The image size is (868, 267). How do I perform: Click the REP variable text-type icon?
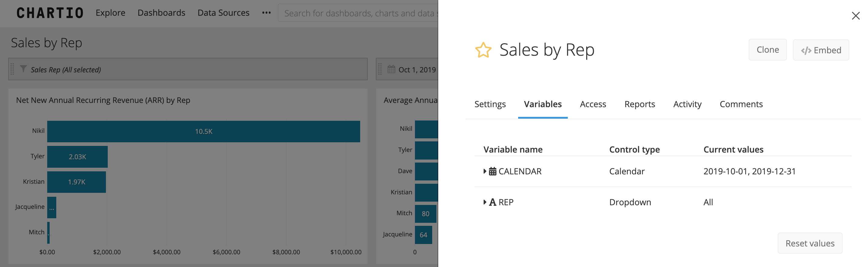(x=493, y=202)
